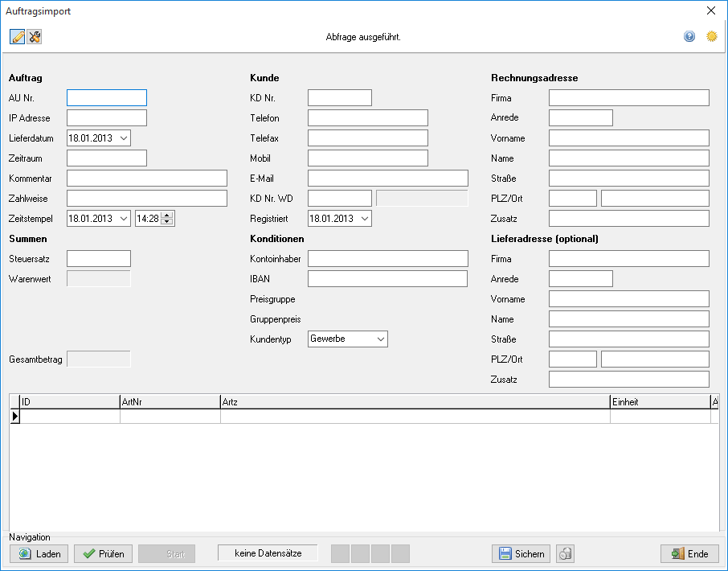Screen dimensions: 728x571
Task: Increase the Zeitstempel time with up arrow
Action: (x=167, y=215)
